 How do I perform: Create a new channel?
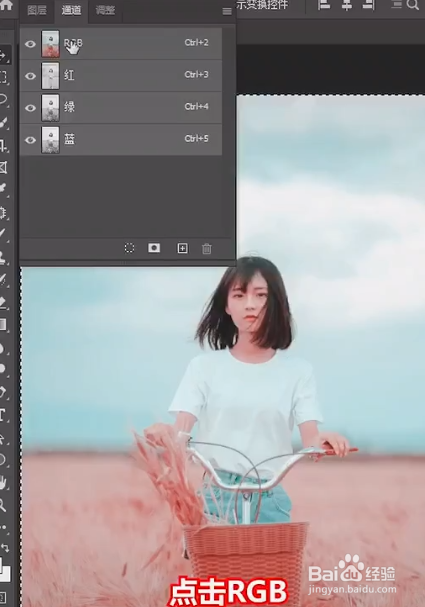click(182, 248)
